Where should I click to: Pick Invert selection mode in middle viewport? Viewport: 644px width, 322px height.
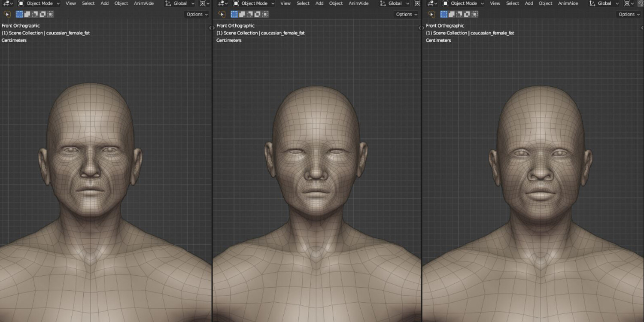pyautogui.click(x=257, y=14)
